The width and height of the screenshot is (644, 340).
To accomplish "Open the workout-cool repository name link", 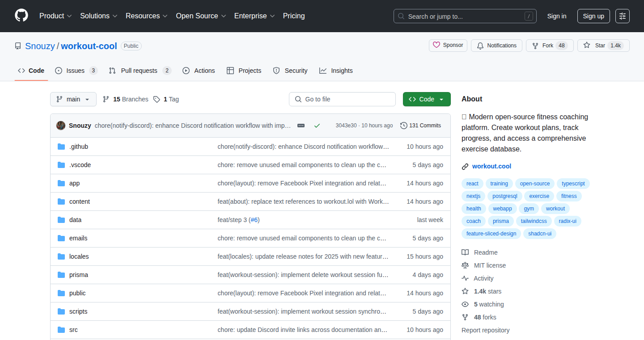I will [89, 46].
